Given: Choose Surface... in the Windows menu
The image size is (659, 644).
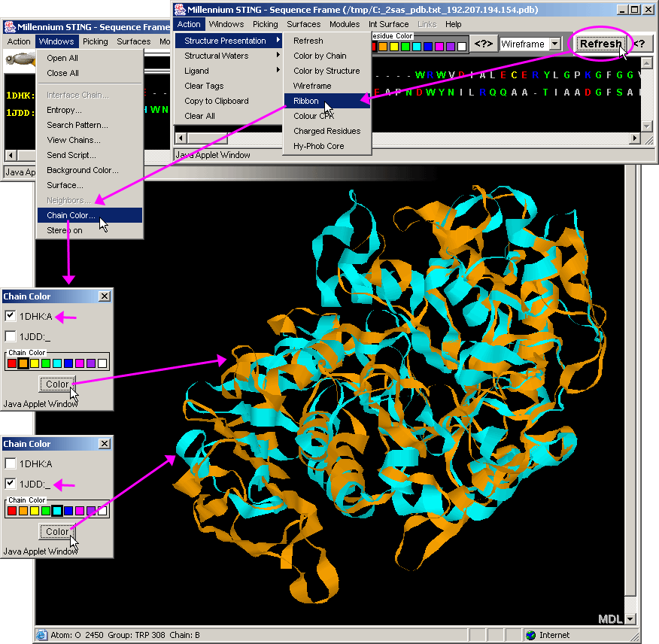Looking at the screenshot, I should (x=90, y=185).
